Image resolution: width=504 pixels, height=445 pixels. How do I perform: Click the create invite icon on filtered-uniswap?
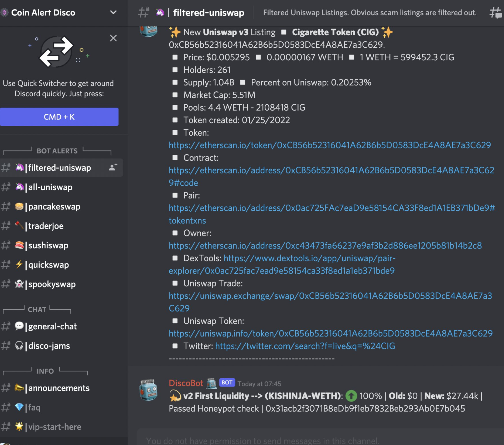(x=113, y=167)
